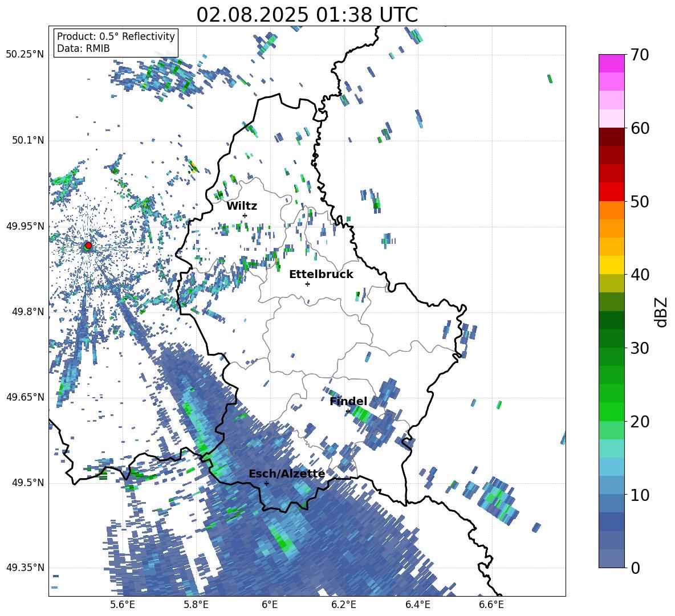Click the 20 colorbar tick label
This screenshot has height=616, width=675.
(x=640, y=422)
